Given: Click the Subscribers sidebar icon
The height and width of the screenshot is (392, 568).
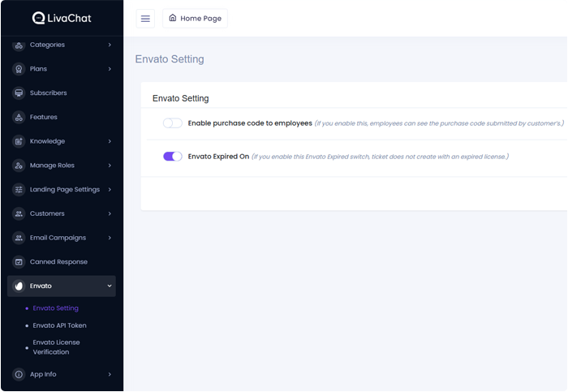Looking at the screenshot, I should pos(19,93).
